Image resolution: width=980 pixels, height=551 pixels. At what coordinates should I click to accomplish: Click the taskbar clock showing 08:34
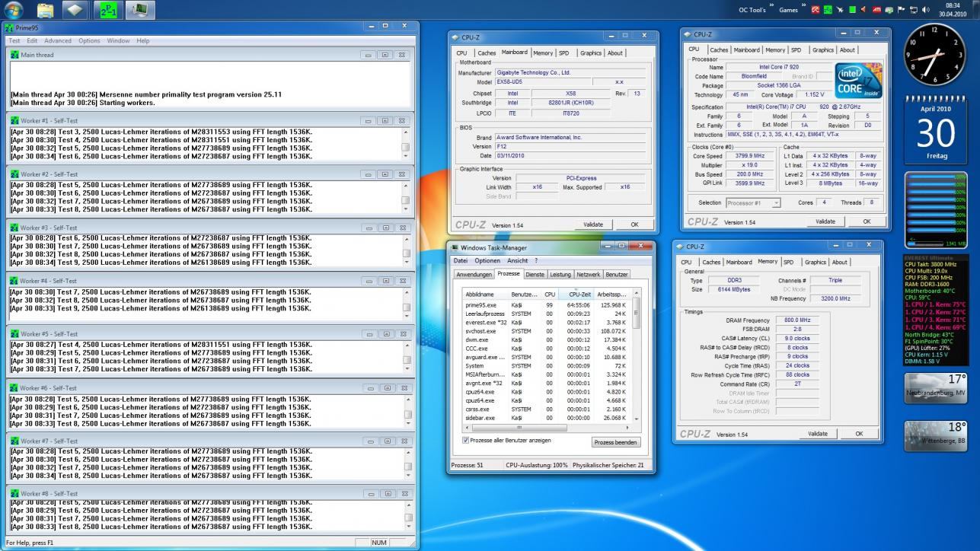click(953, 10)
